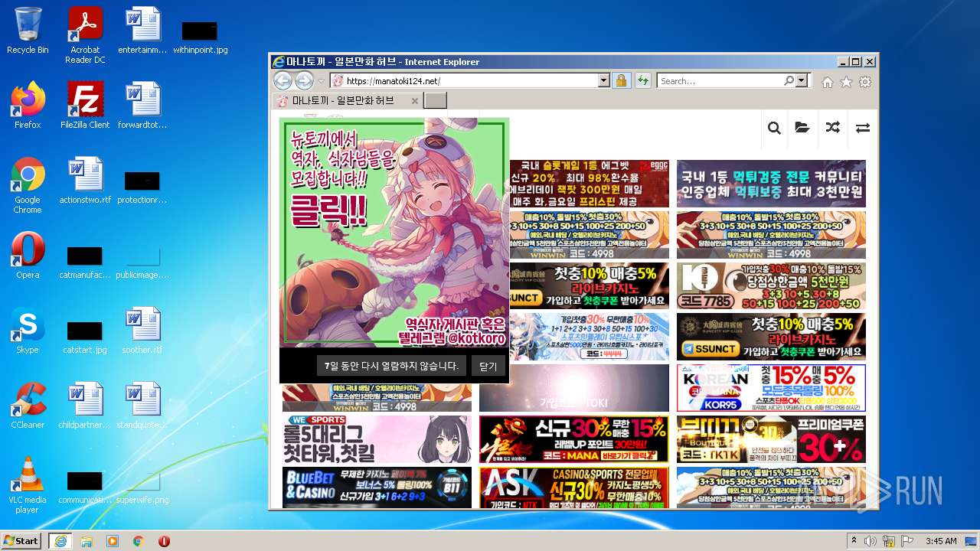The height and width of the screenshot is (551, 980).
Task: Click the website shuffle random icon
Action: tap(832, 128)
